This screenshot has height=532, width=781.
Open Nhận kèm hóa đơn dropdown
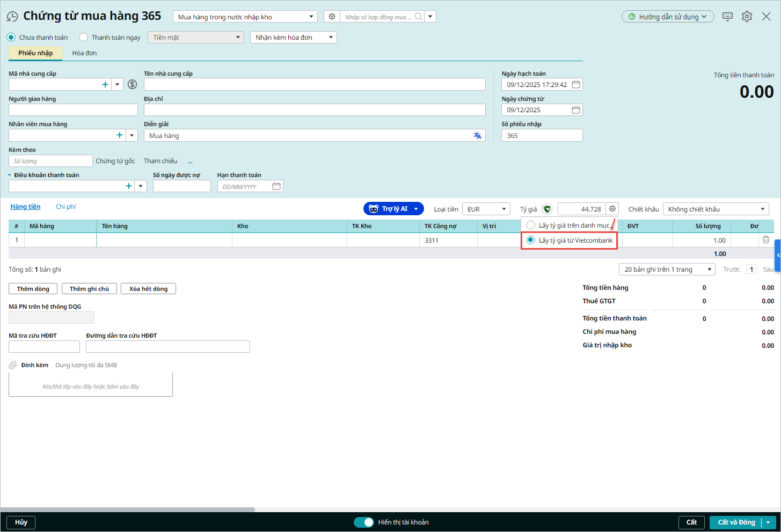tap(293, 38)
